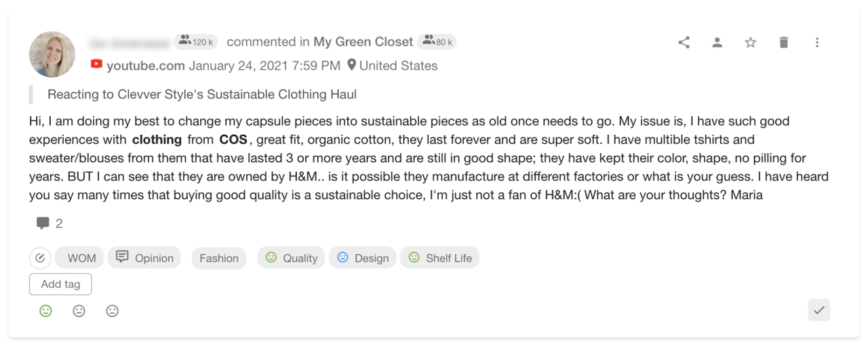Screen dimensions: 868x349
Task: Click the Quality aspect tag
Action: [291, 258]
